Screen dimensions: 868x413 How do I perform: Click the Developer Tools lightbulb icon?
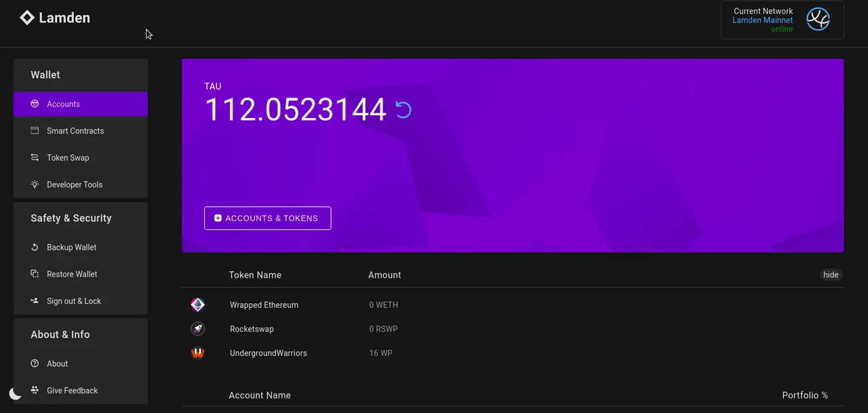tap(35, 184)
